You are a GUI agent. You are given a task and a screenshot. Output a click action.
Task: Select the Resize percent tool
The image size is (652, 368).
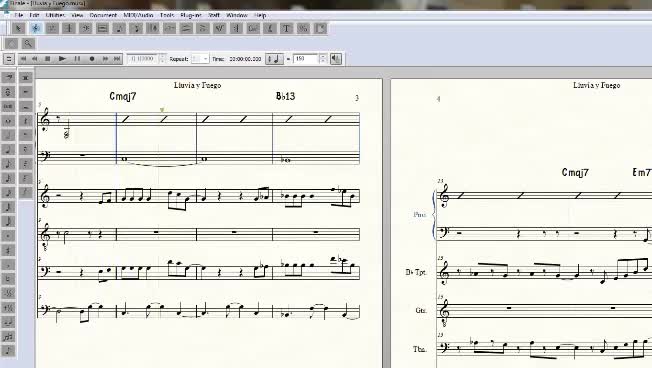coord(303,28)
